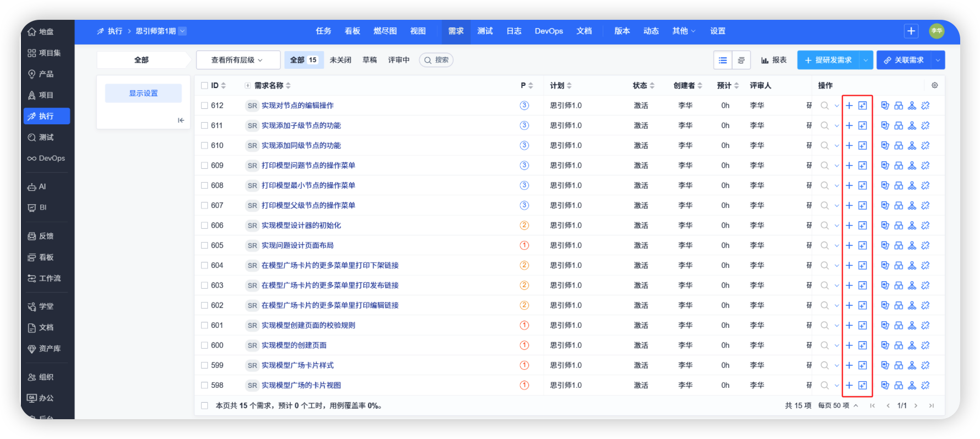Click the unlink icon in row 606
980x439 pixels.
point(926,226)
